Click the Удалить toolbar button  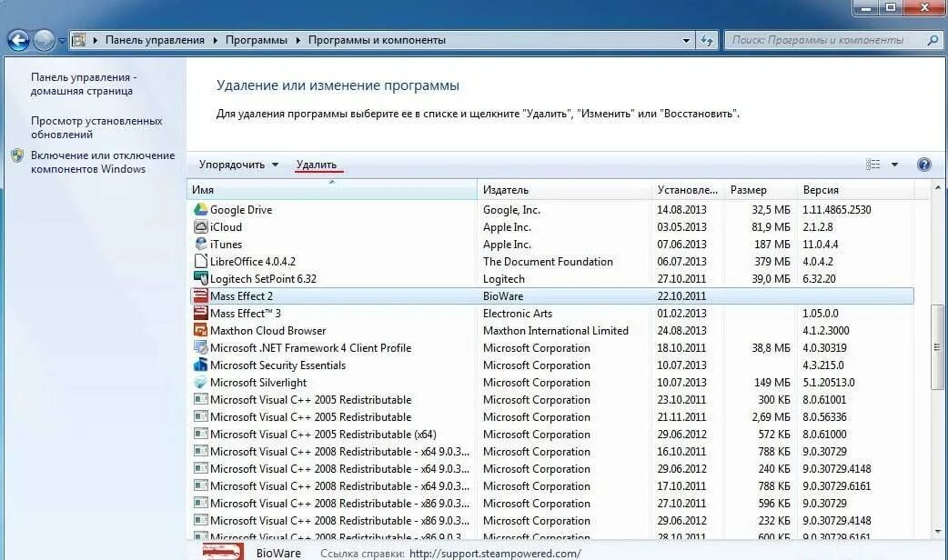coord(317,165)
